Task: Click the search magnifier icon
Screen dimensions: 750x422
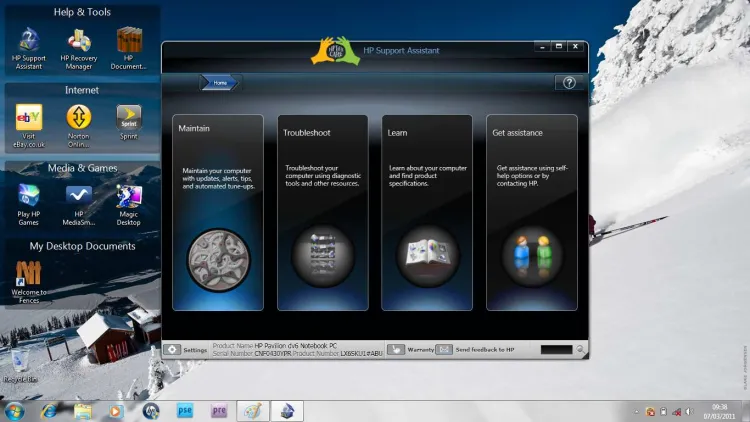Action: pyautogui.click(x=580, y=350)
